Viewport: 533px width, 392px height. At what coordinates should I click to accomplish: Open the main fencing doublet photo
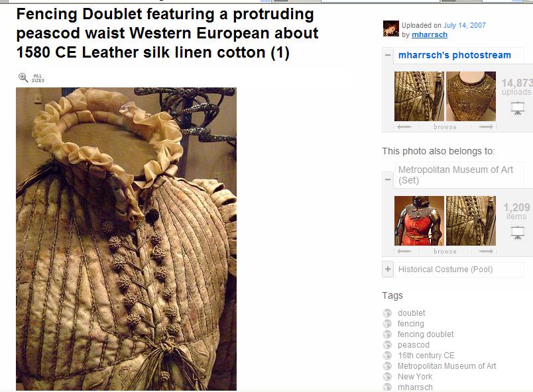pyautogui.click(x=126, y=239)
